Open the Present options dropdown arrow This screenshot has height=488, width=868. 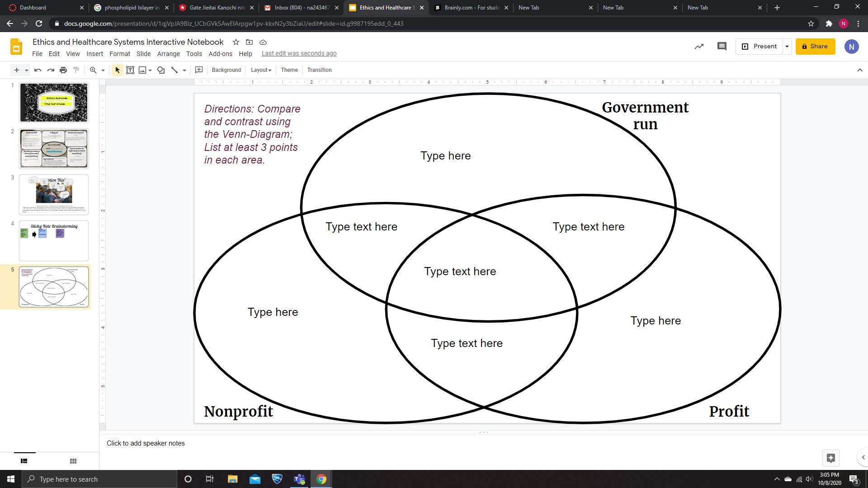point(787,47)
